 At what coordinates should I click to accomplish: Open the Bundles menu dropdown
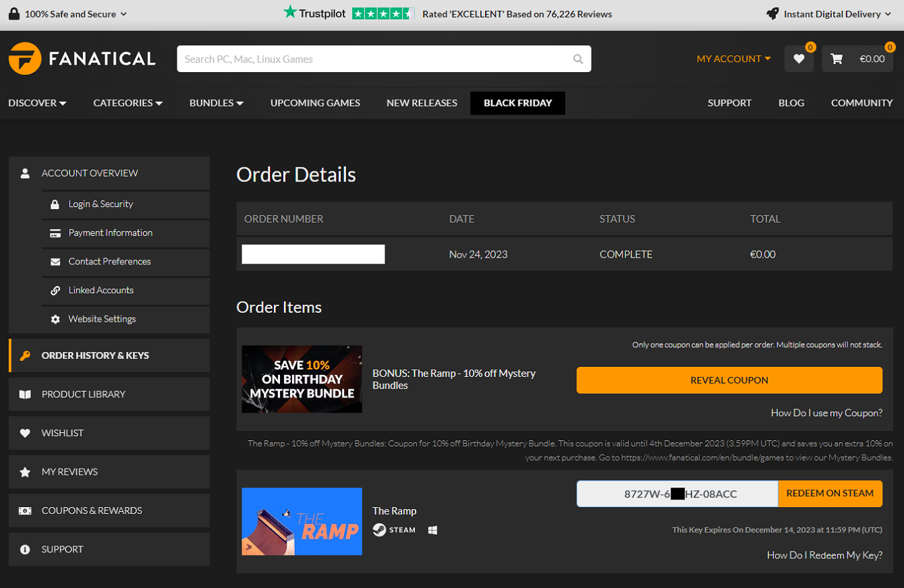point(216,103)
